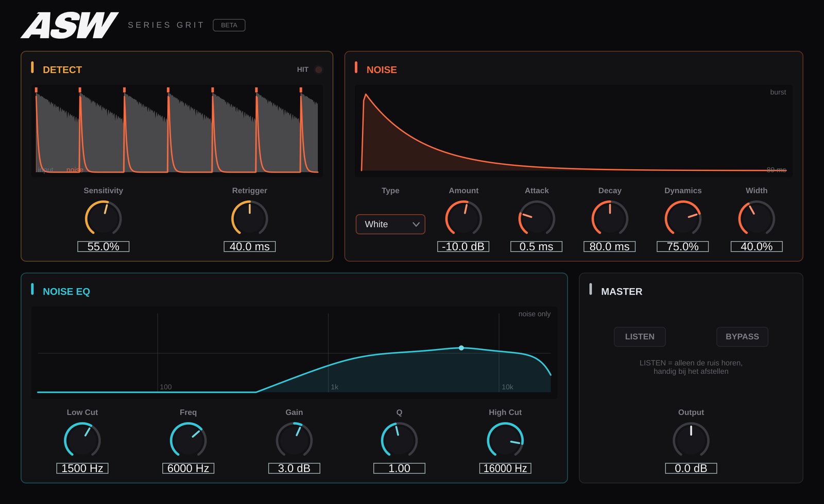Screen dimensions: 824x504
Task: Click the 1500 Hz Low Cut value
Action: click(x=82, y=468)
